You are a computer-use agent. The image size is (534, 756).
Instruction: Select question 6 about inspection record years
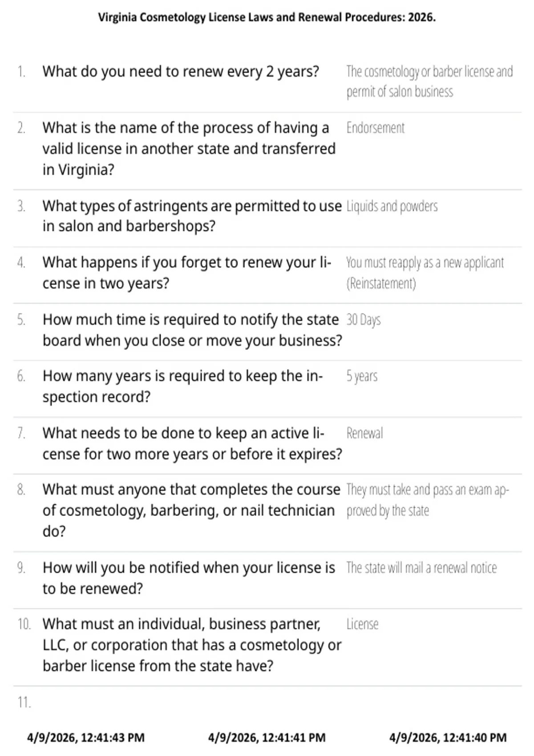tap(182, 386)
